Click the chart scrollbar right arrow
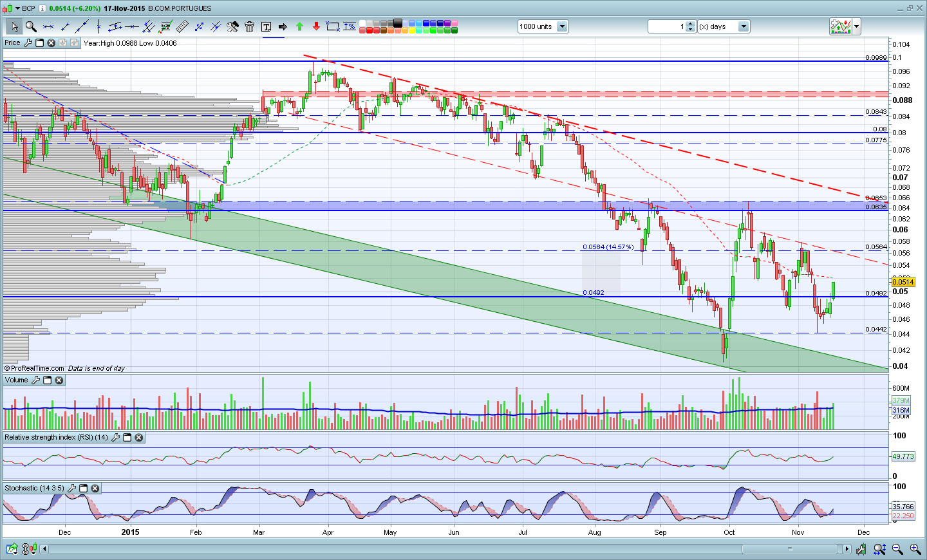Viewport: 927px width, 560px height. pyautogui.click(x=847, y=549)
